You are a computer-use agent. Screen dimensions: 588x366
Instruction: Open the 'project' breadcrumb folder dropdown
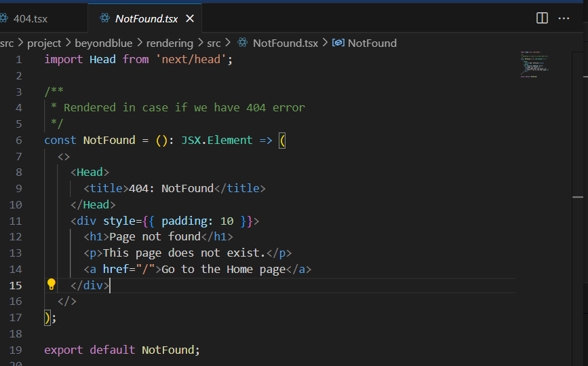(44, 43)
